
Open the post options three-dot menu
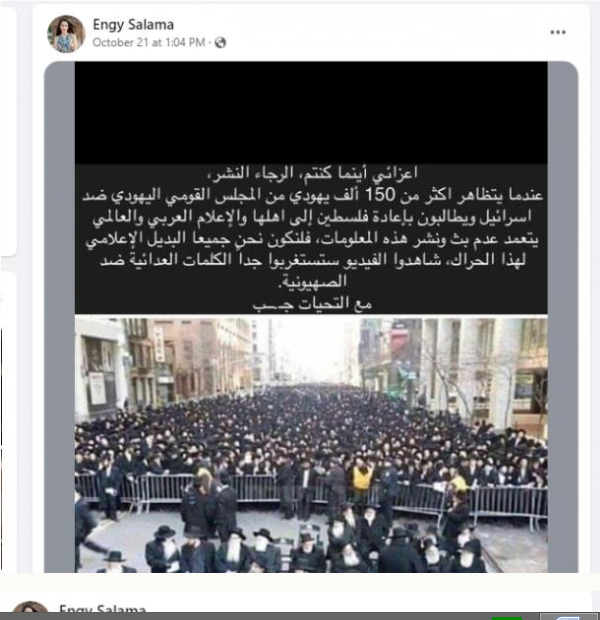(558, 32)
